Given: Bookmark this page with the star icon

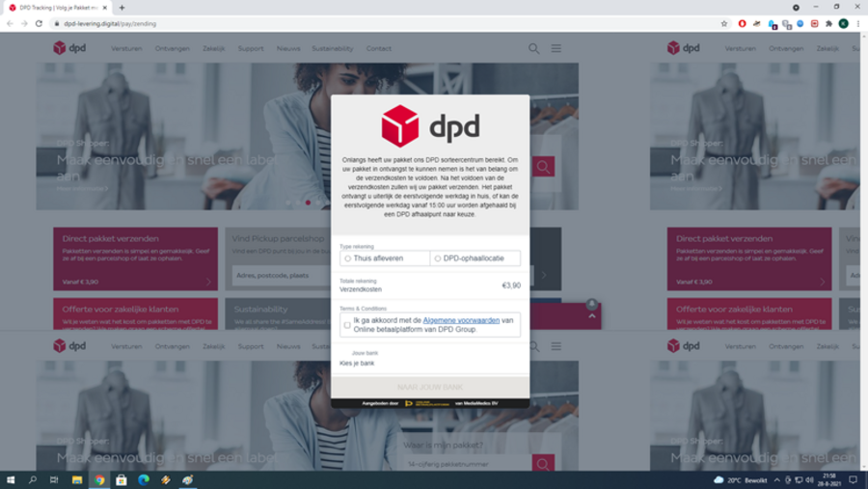Looking at the screenshot, I should click(x=724, y=24).
